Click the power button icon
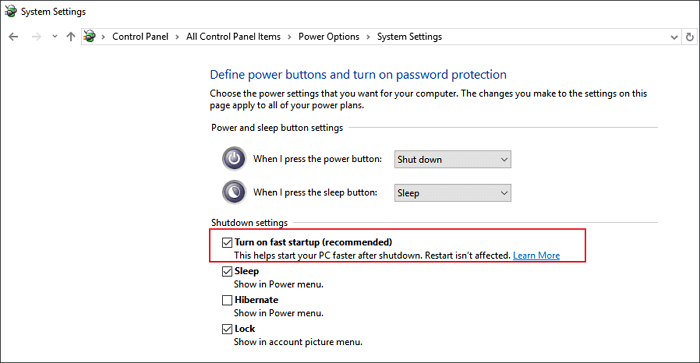The image size is (700, 363). [x=234, y=159]
